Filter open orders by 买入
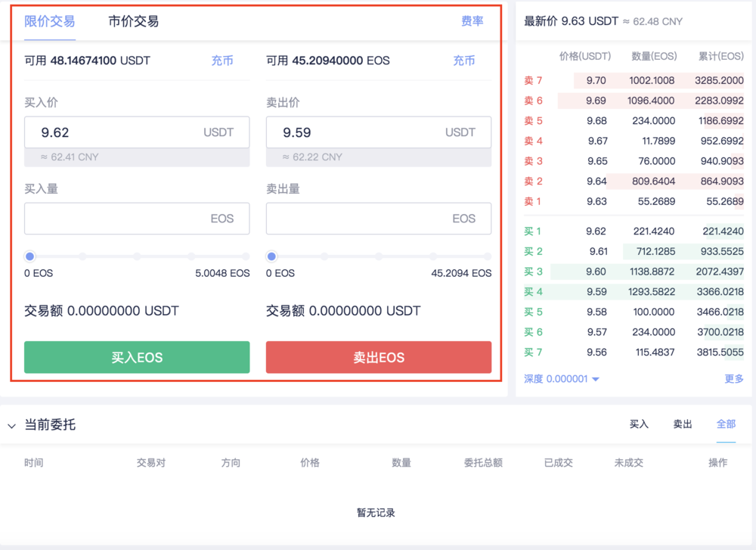This screenshot has height=550, width=756. 640,424
